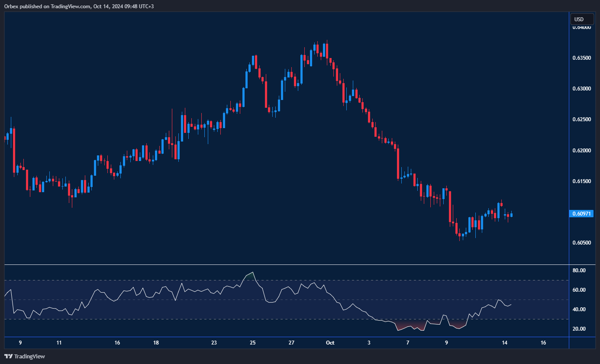This screenshot has width=600, height=364.
Task: Select the 40.00 label on the RSI scale
Action: click(x=579, y=309)
